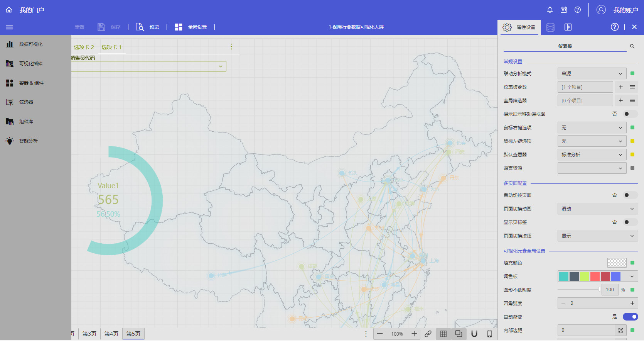644x341 pixels.
Task: Toggle 显示页标签 switch
Action: point(630,222)
